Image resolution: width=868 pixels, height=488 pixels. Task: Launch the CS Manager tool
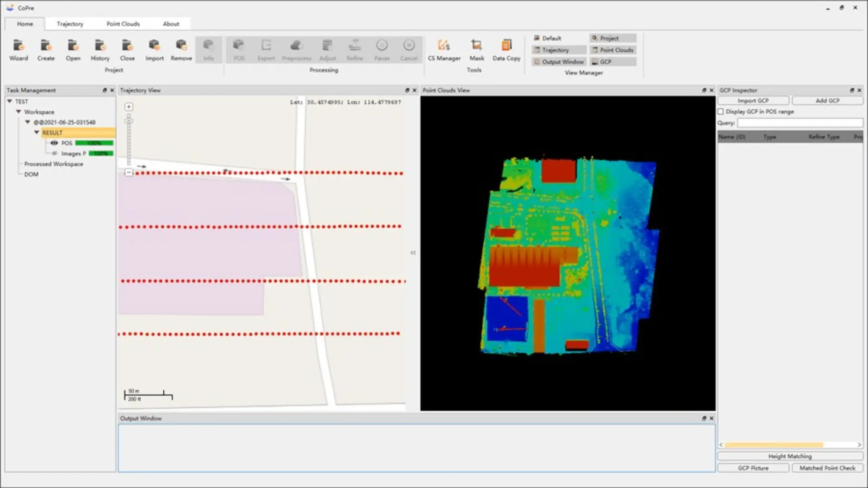coord(444,50)
